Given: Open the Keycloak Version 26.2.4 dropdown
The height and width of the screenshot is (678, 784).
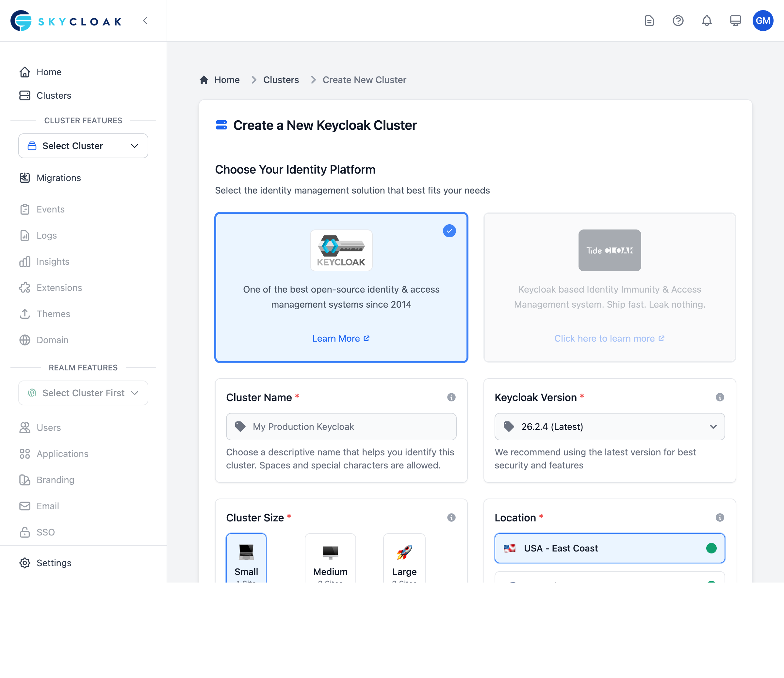Looking at the screenshot, I should click(609, 427).
